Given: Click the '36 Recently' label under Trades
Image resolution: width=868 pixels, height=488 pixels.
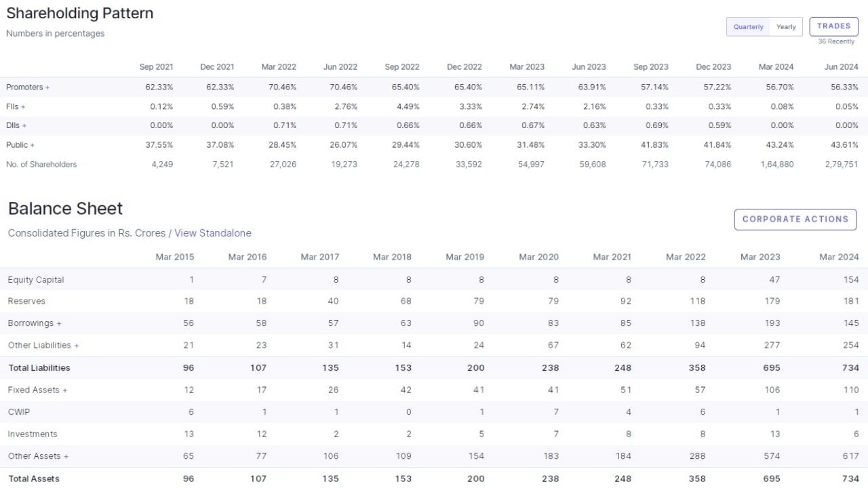Looking at the screenshot, I should tap(836, 42).
